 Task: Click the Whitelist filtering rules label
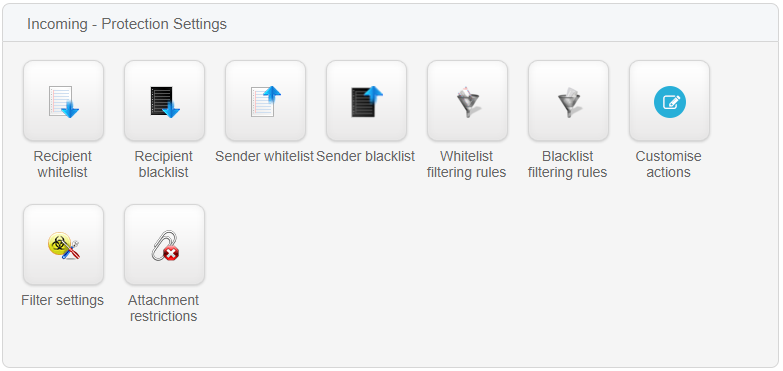(x=466, y=164)
